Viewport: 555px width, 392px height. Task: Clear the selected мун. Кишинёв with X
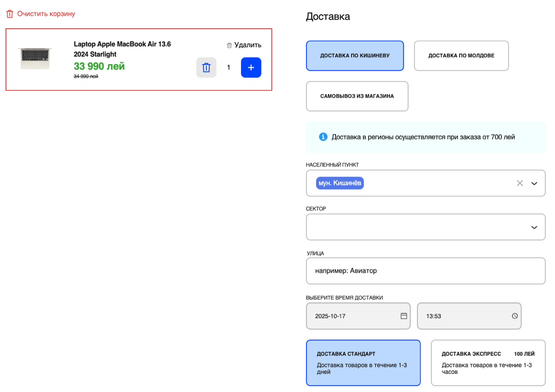pyautogui.click(x=520, y=183)
